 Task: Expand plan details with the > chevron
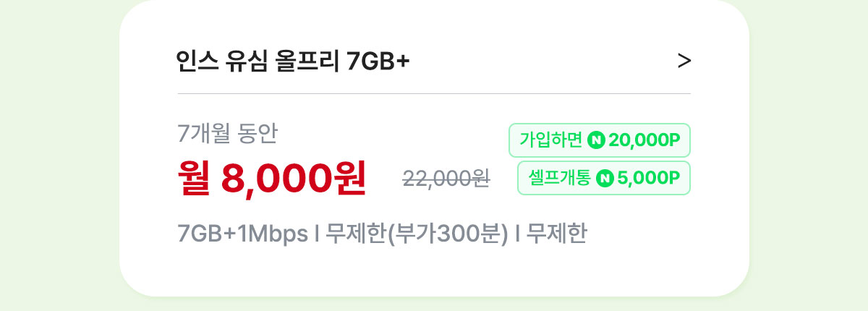(x=684, y=61)
